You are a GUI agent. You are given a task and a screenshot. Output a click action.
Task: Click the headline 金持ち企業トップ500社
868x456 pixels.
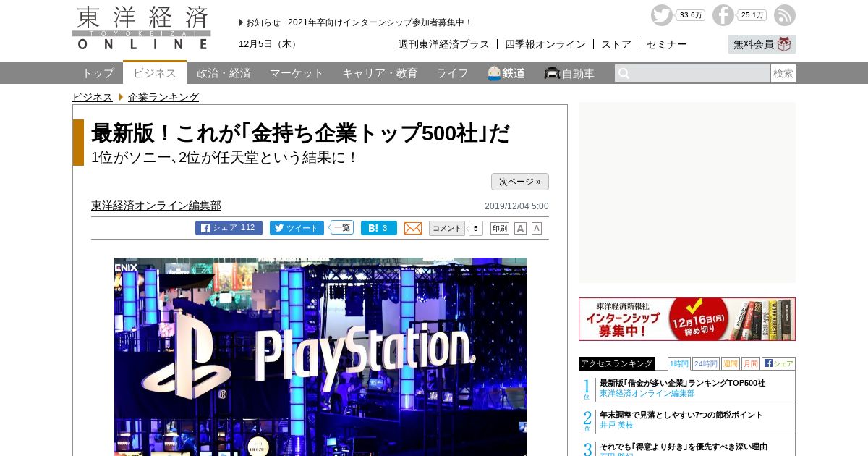(301, 133)
